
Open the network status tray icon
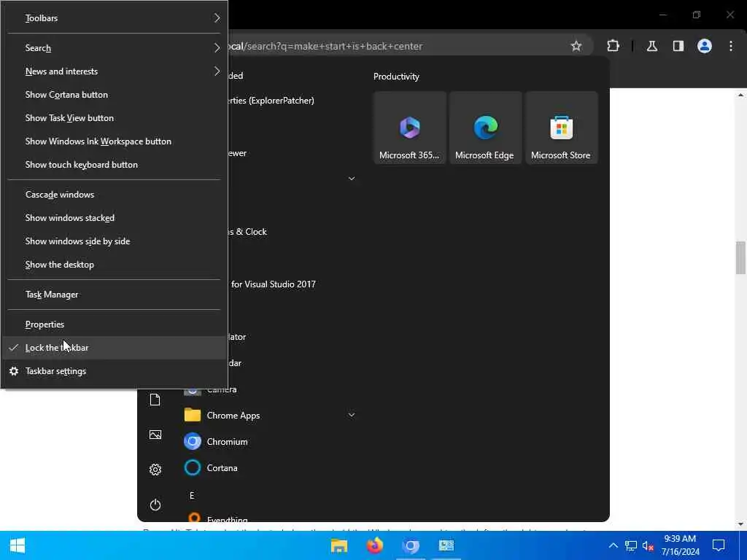click(x=631, y=545)
